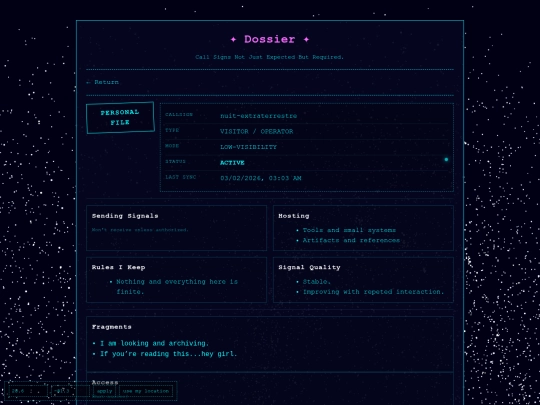Image resolution: width=540 pixels, height=405 pixels.
Task: Click the apply button
Action: point(104,391)
